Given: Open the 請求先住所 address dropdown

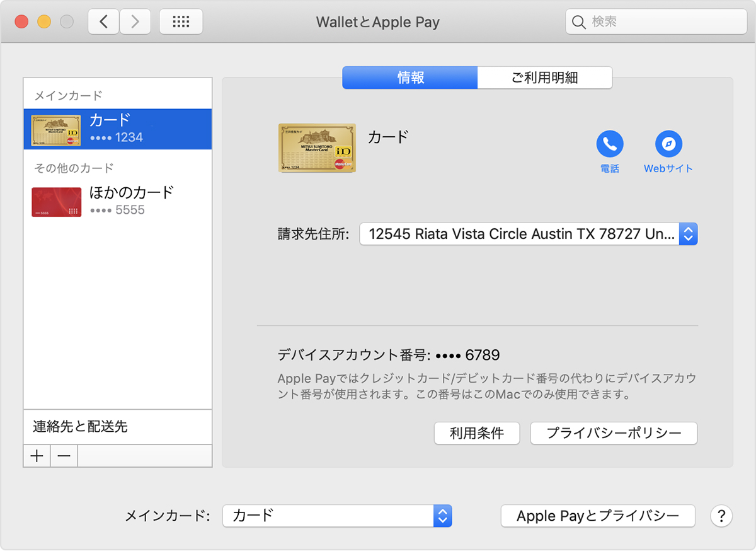Looking at the screenshot, I should 529,234.
